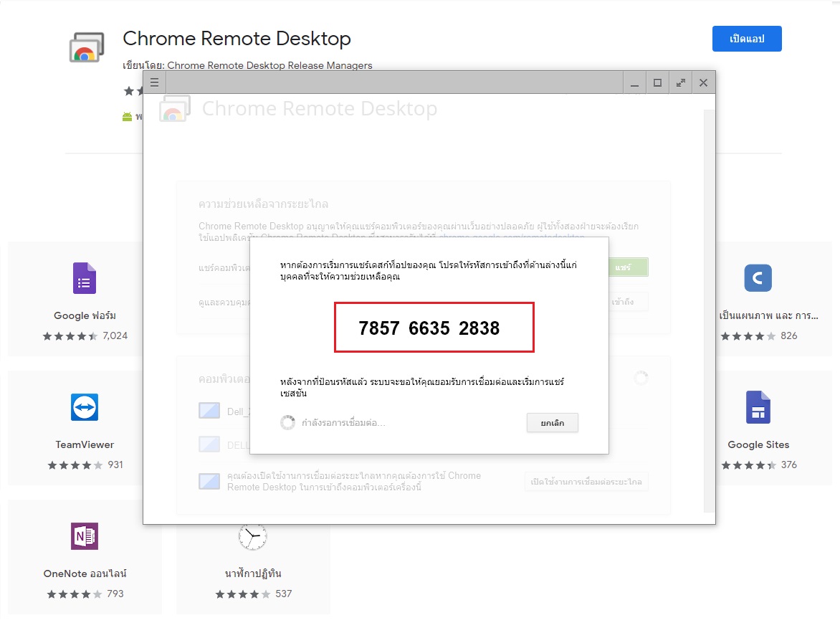Select the OneNote Online app icon
Image resolution: width=840 pixels, height=633 pixels.
(x=85, y=536)
